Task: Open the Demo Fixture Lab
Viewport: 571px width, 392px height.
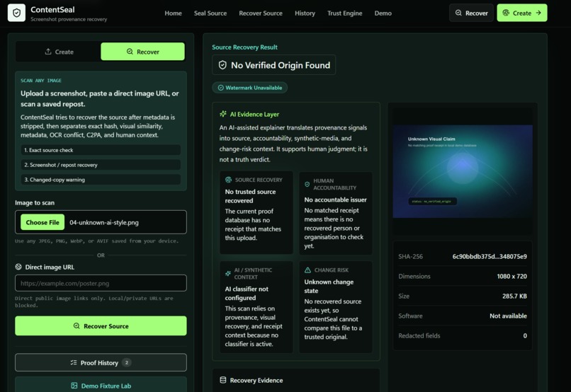Action: point(101,386)
